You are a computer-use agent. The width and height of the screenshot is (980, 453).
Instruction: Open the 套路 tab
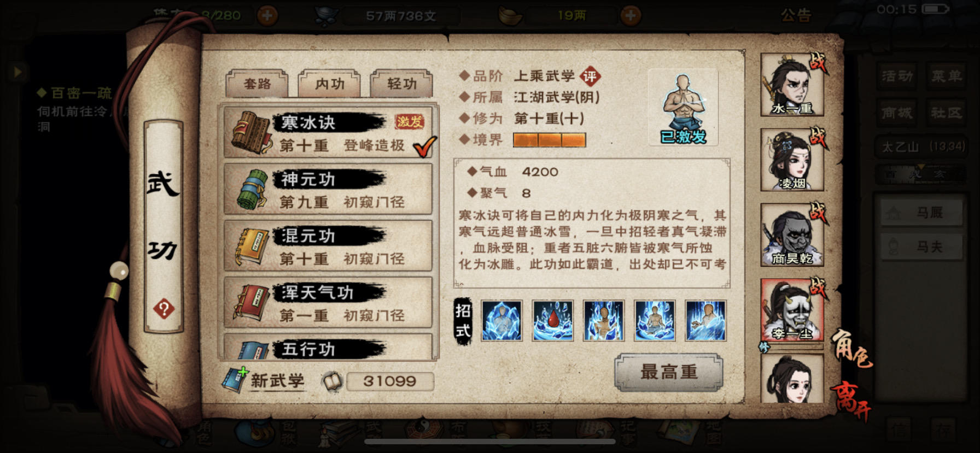click(257, 84)
